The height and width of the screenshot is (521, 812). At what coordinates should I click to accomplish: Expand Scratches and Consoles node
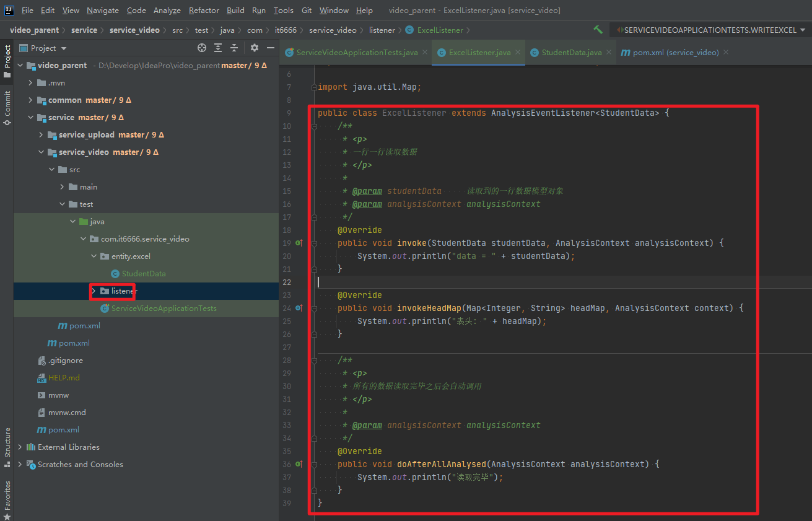[x=20, y=464]
